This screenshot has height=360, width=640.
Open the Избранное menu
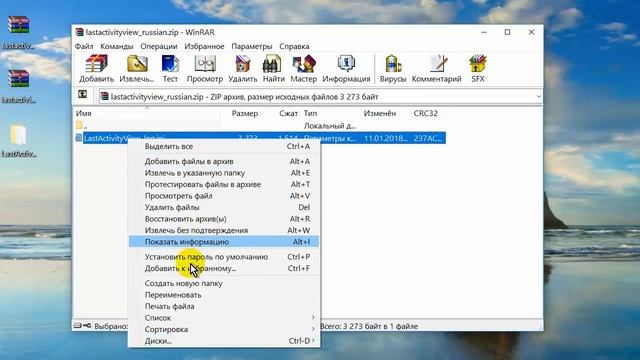click(204, 46)
